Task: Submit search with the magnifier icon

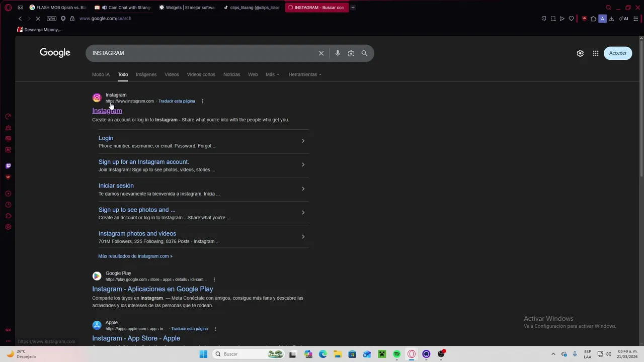Action: coord(364,53)
